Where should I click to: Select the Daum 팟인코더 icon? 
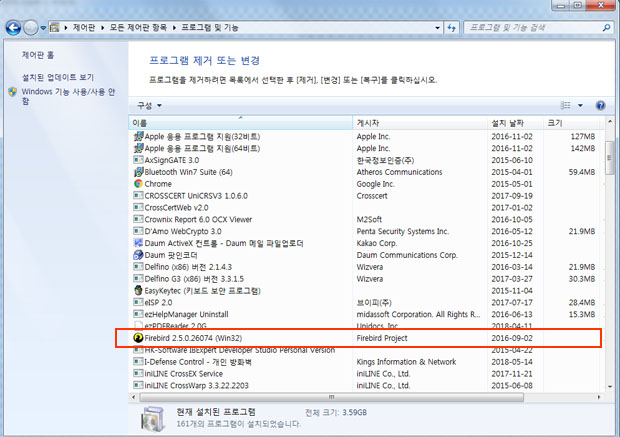138,255
